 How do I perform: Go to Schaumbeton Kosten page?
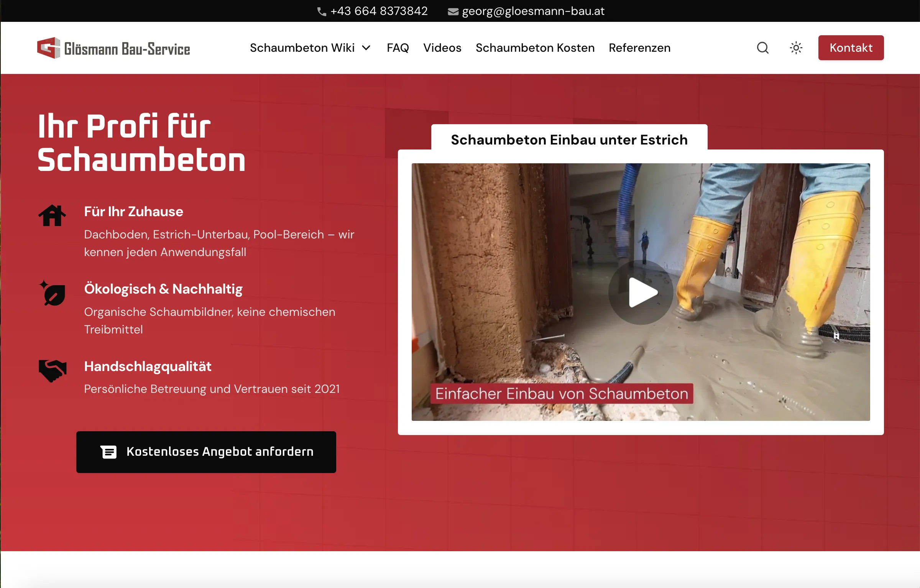click(x=535, y=48)
